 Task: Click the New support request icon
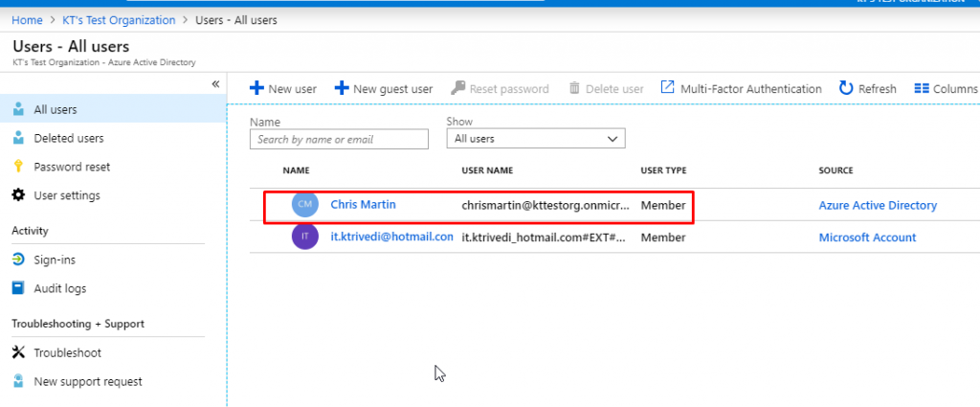click(x=19, y=381)
